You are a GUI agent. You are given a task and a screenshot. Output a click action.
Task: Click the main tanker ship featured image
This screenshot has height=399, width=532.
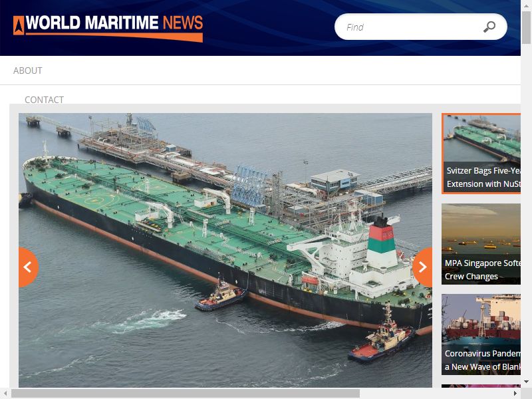click(x=225, y=250)
